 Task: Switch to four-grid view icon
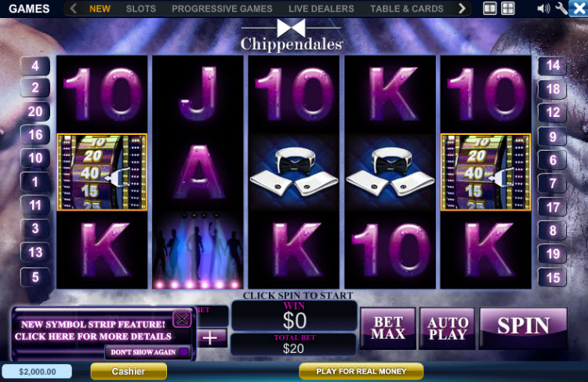pos(508,9)
